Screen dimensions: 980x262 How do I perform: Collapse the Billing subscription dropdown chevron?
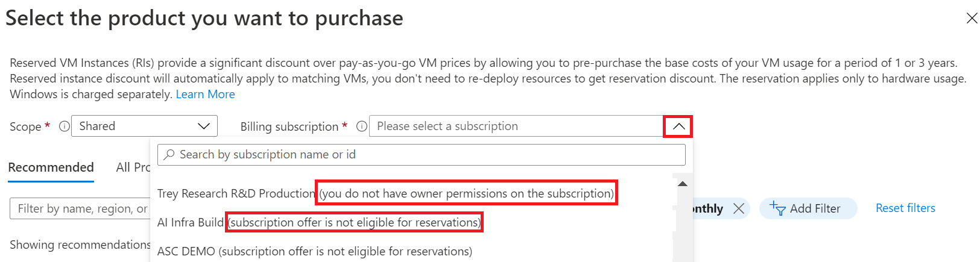[678, 126]
